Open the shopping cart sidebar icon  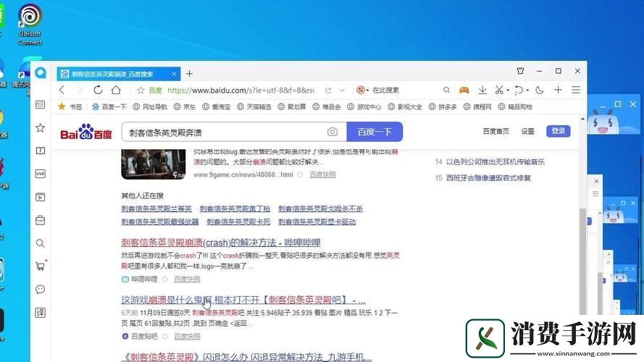[x=41, y=266]
